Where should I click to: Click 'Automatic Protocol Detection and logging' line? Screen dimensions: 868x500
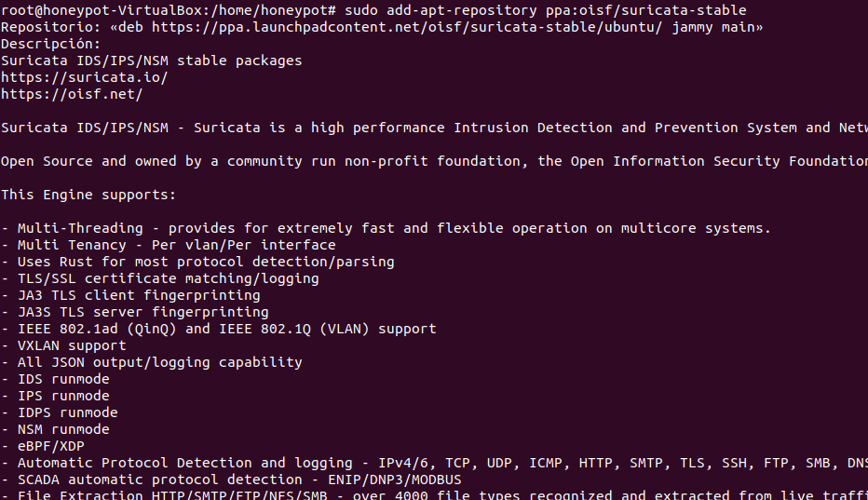tap(434, 463)
